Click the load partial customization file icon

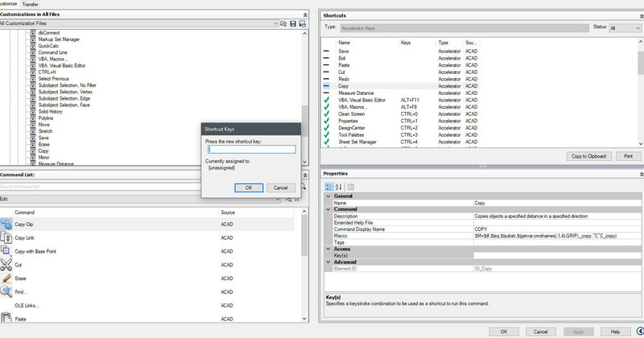283,24
